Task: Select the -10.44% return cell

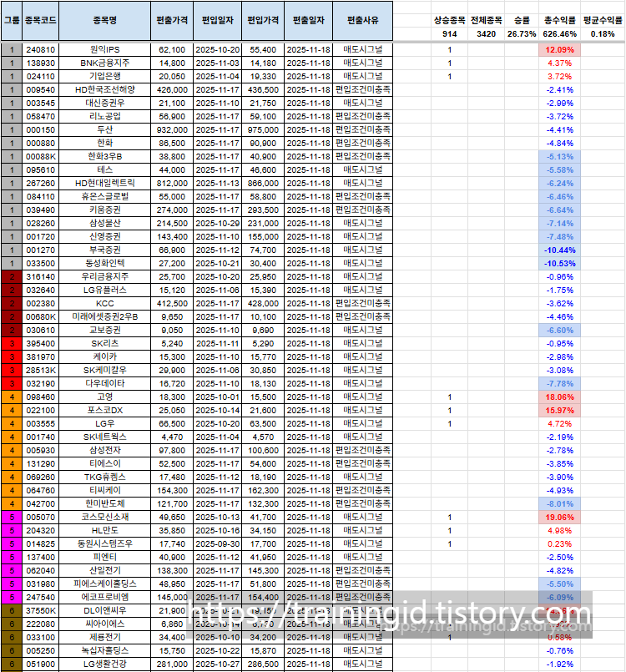Action: point(559,250)
